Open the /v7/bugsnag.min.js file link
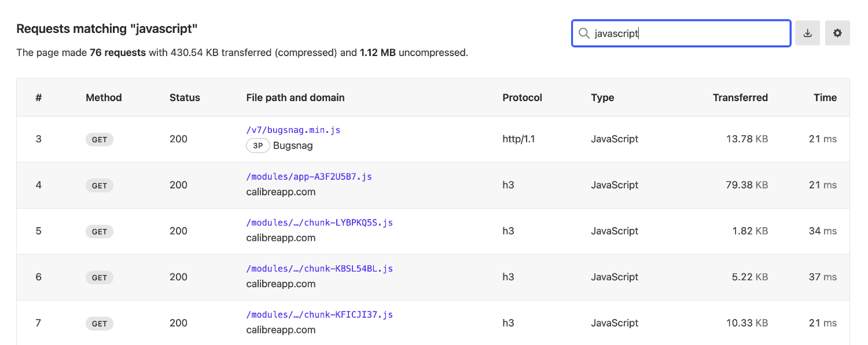This screenshot has height=345, width=868. [293, 129]
